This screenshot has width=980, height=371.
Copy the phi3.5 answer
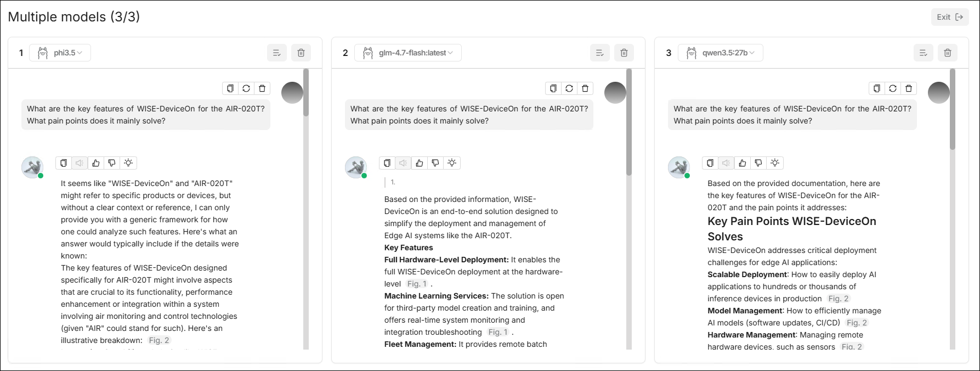(64, 163)
